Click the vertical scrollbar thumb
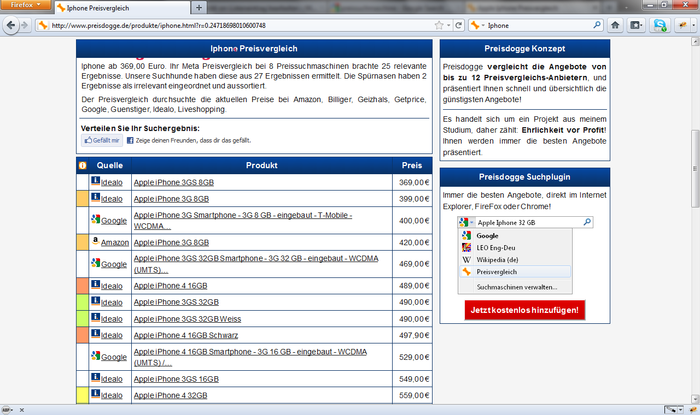 tap(695, 169)
